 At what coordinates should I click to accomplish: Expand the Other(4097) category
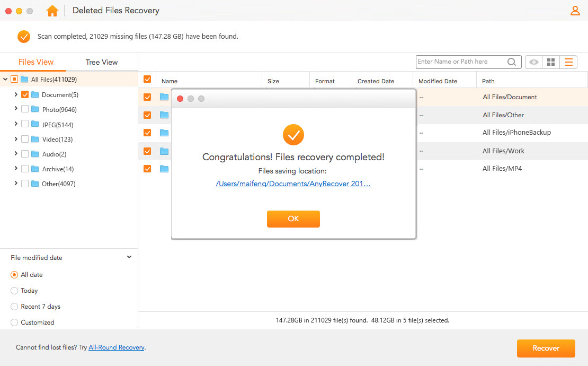pyautogui.click(x=16, y=184)
